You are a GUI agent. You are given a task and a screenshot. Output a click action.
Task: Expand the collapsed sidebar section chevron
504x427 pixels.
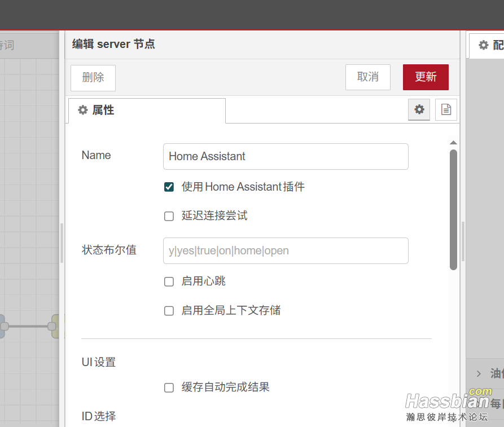(x=479, y=373)
